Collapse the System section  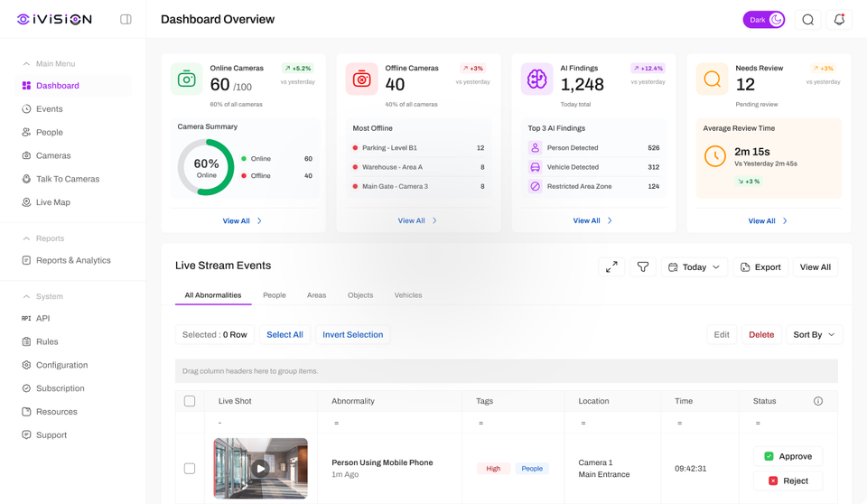tap(26, 296)
